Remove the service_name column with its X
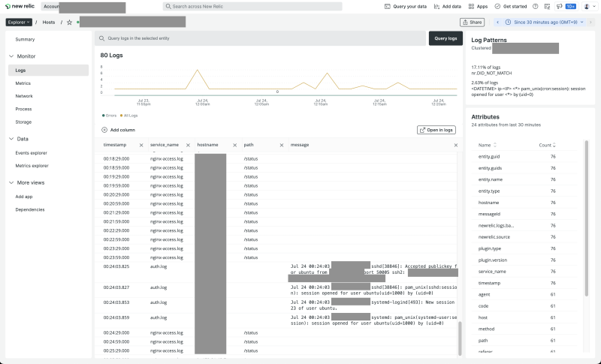The height and width of the screenshot is (364, 601). tap(187, 144)
